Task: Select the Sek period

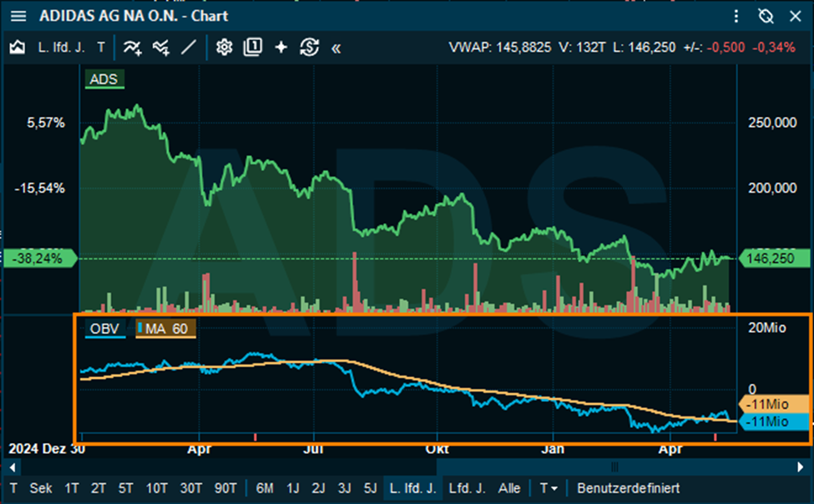Action: click(41, 488)
